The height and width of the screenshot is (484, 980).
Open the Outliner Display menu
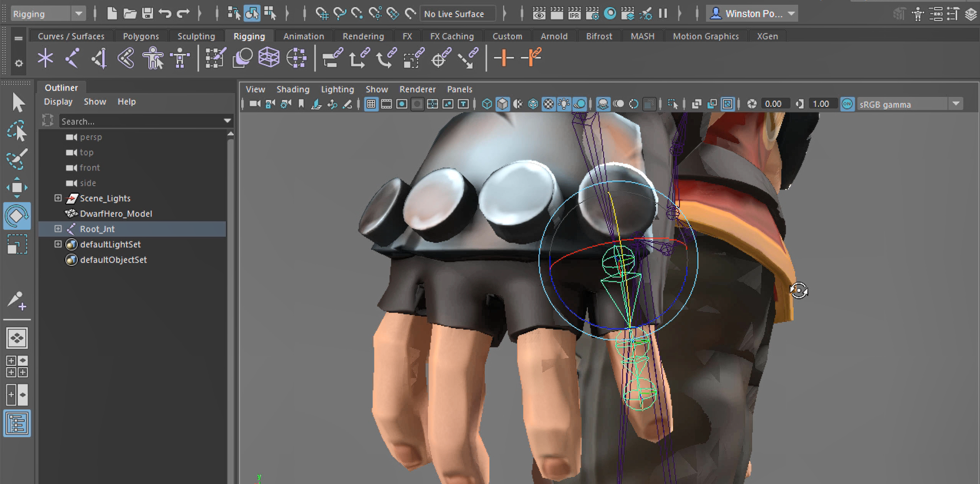[58, 102]
